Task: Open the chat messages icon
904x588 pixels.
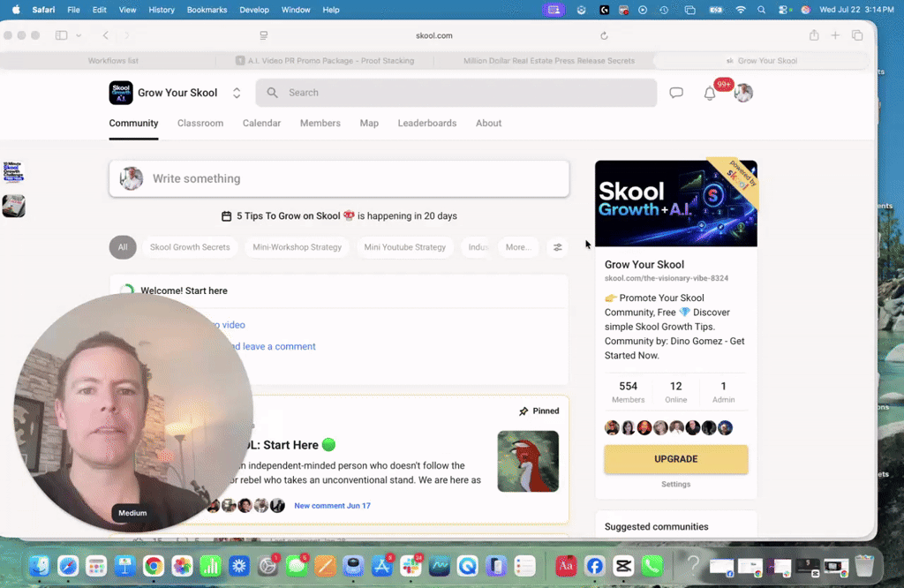Action: click(x=676, y=93)
